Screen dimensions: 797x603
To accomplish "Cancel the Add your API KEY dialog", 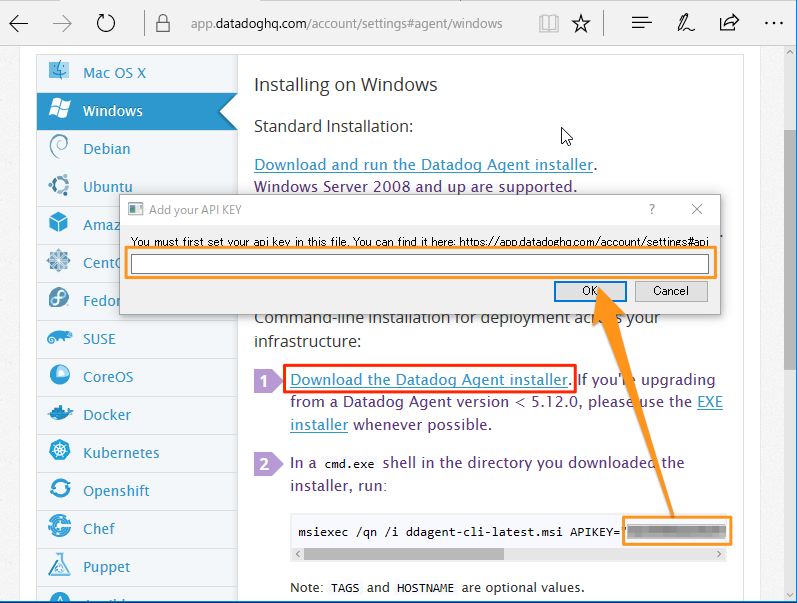I will [x=671, y=291].
